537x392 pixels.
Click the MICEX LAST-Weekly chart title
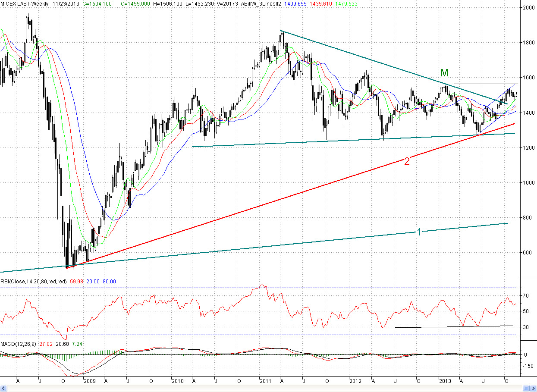pos(24,3)
